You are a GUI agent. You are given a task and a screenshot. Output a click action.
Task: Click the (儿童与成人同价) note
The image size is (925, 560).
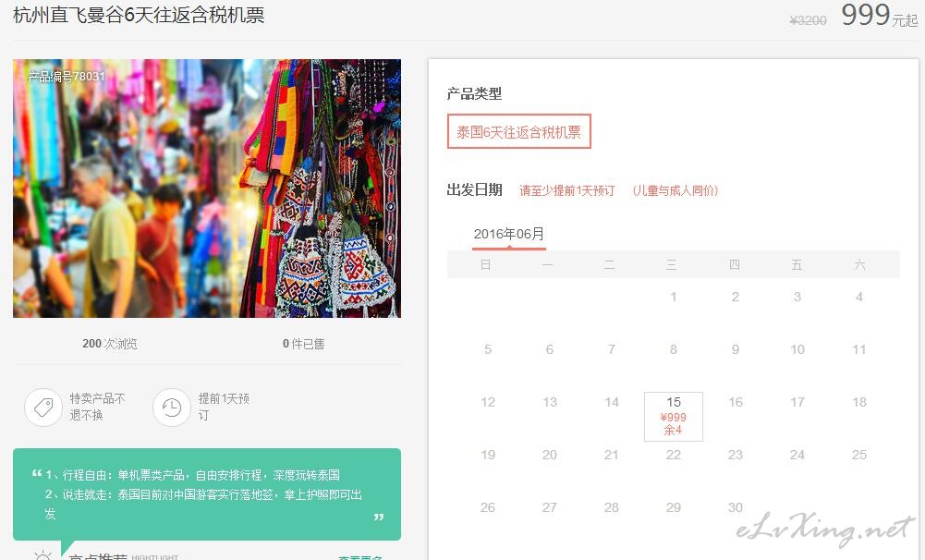coord(675,190)
